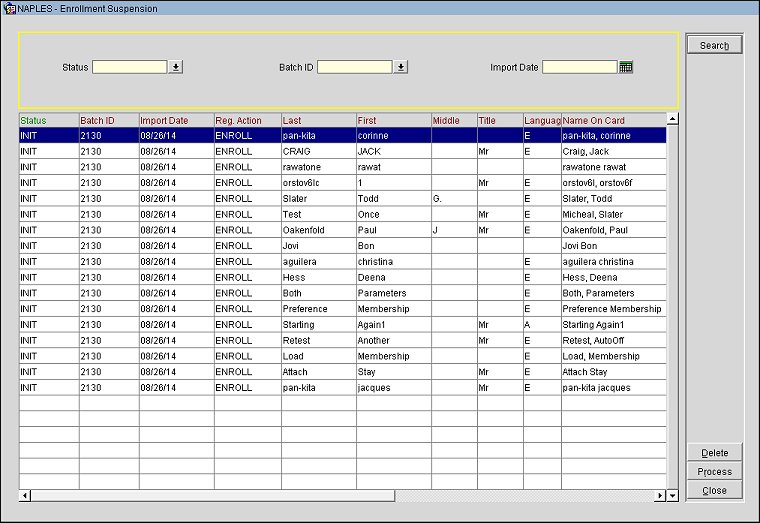The width and height of the screenshot is (760, 523).
Task: Expand the Status dropdown list
Action: pos(175,67)
